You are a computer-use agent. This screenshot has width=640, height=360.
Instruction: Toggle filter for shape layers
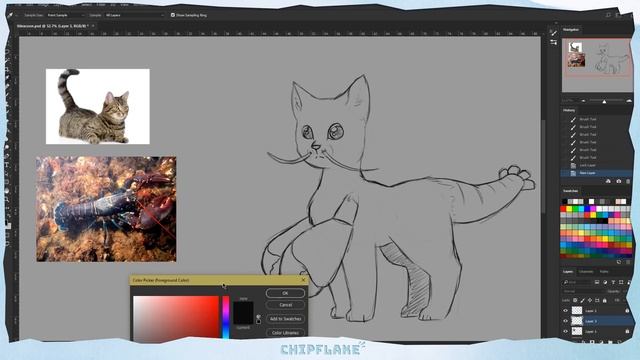(x=621, y=282)
